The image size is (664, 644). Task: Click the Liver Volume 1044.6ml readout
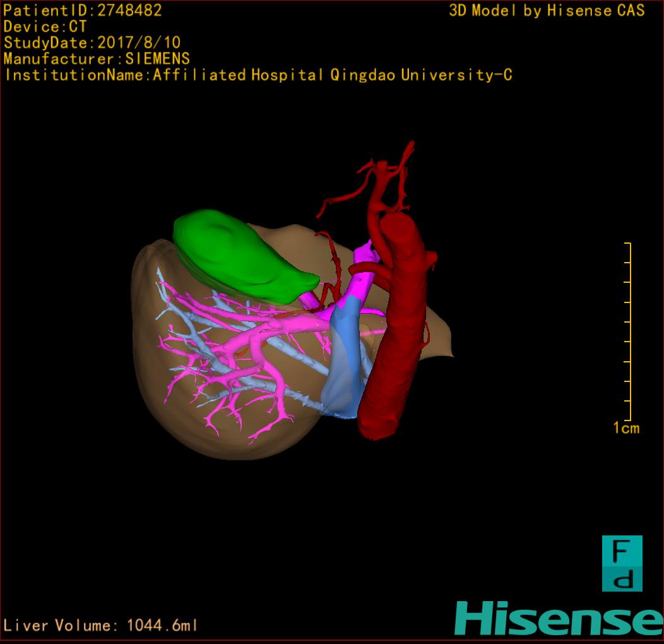101,626
